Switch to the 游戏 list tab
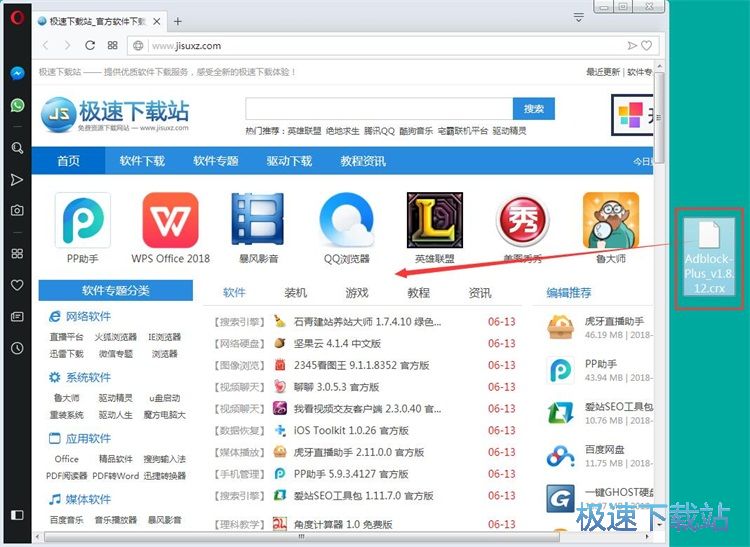This screenshot has height=547, width=750. [357, 293]
